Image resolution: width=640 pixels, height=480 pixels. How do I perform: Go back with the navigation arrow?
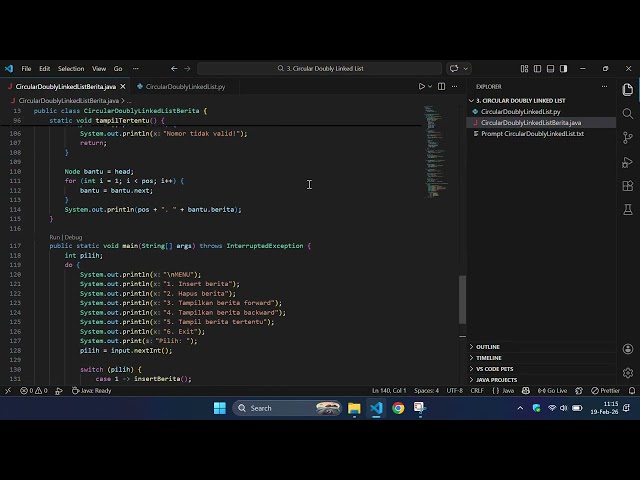point(174,69)
